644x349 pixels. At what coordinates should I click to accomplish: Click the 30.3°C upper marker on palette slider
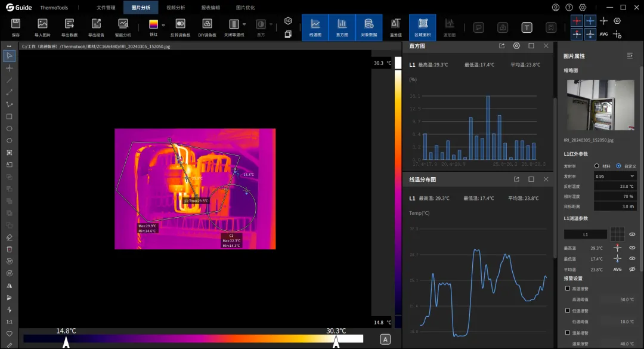click(336, 342)
